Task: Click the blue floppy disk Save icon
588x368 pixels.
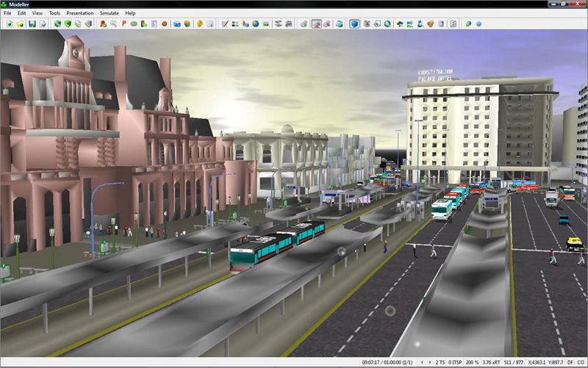Action: 32,24
